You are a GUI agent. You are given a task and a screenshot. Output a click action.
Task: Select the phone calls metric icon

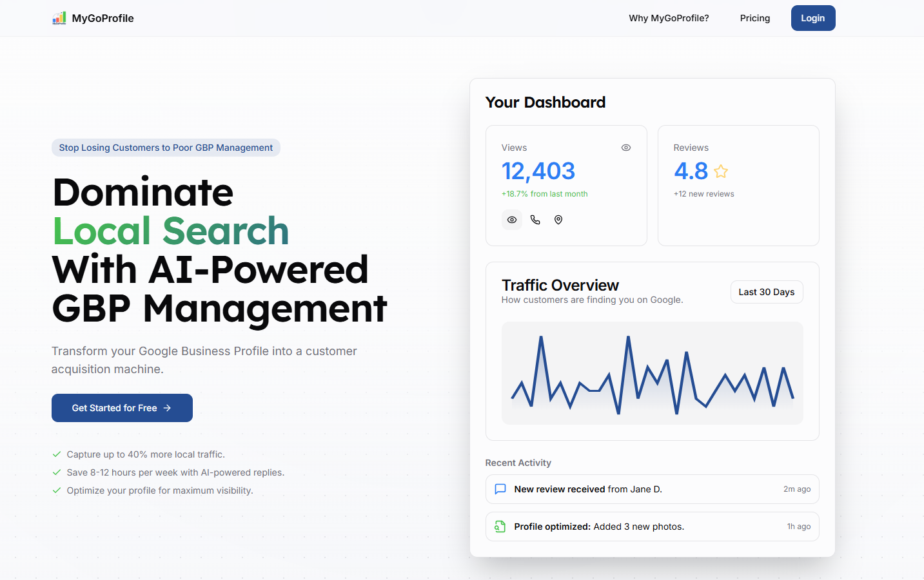click(x=535, y=220)
